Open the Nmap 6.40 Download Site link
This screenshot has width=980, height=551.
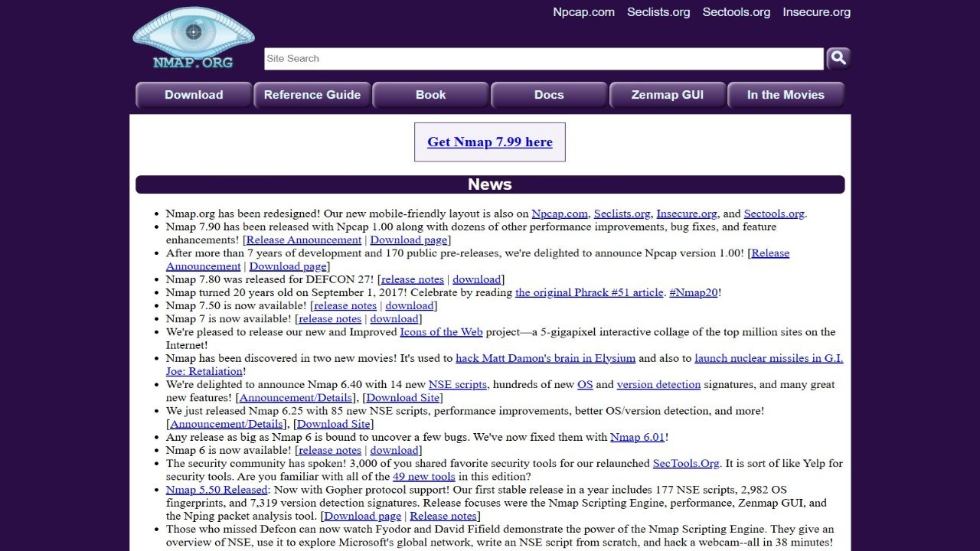pyautogui.click(x=403, y=397)
